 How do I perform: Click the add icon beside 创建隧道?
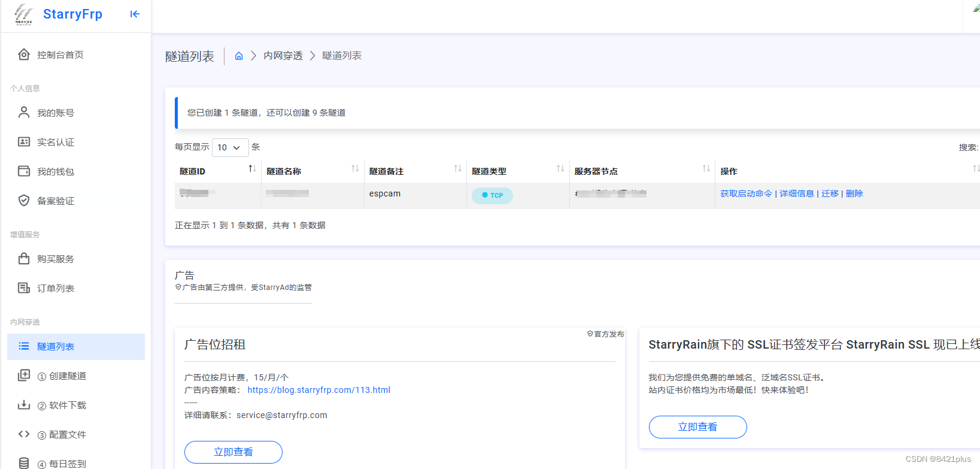pyautogui.click(x=24, y=375)
